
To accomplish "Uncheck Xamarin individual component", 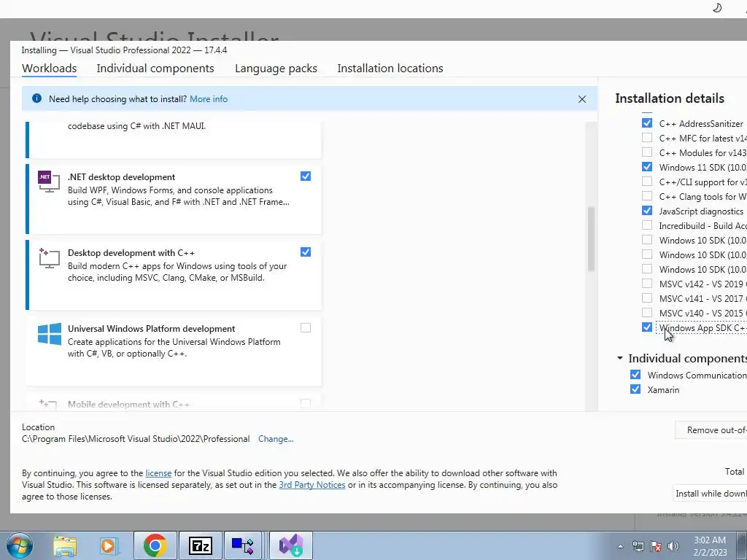I will [x=635, y=389].
